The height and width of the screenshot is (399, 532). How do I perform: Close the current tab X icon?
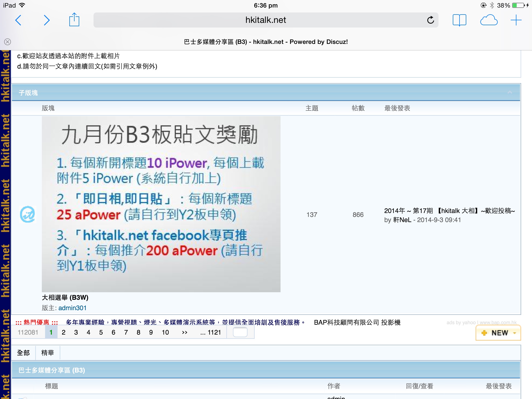(8, 42)
